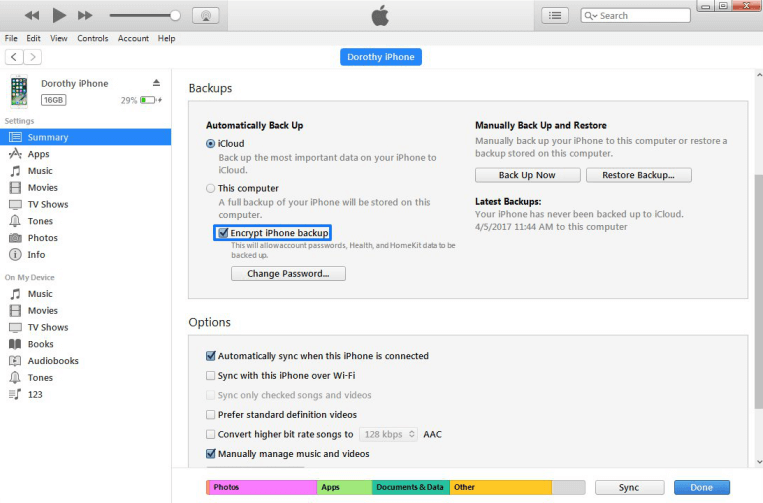Adjust the volume slider knob
Viewport: 763px width, 503px height.
(175, 16)
